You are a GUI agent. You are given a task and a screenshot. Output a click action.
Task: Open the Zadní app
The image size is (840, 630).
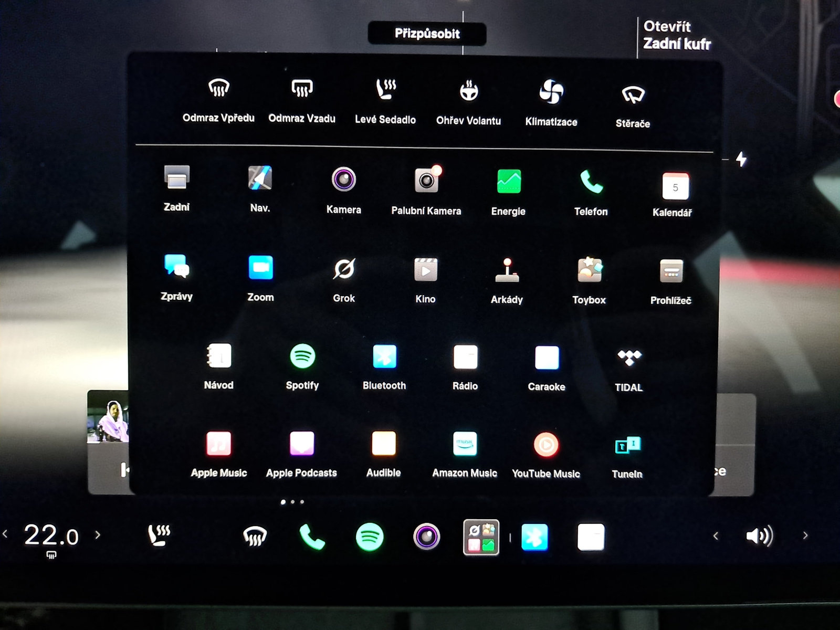[176, 188]
